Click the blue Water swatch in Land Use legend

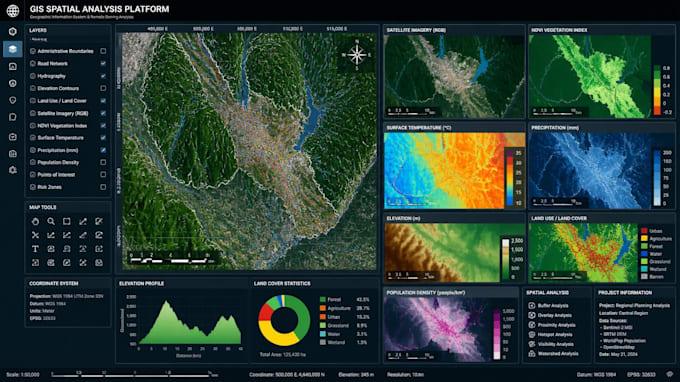click(644, 254)
